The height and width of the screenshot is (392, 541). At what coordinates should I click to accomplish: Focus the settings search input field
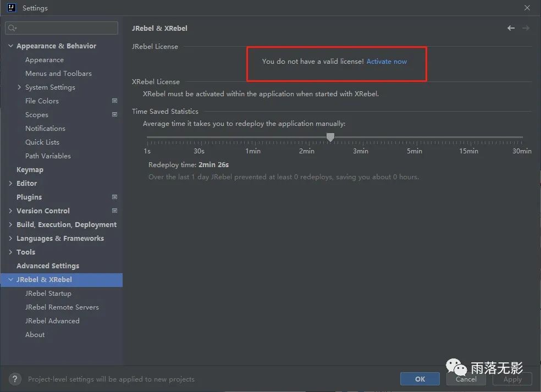point(62,28)
